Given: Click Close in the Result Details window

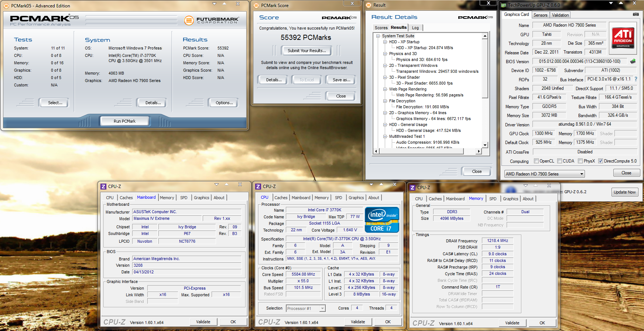Looking at the screenshot, I should pos(477,171).
